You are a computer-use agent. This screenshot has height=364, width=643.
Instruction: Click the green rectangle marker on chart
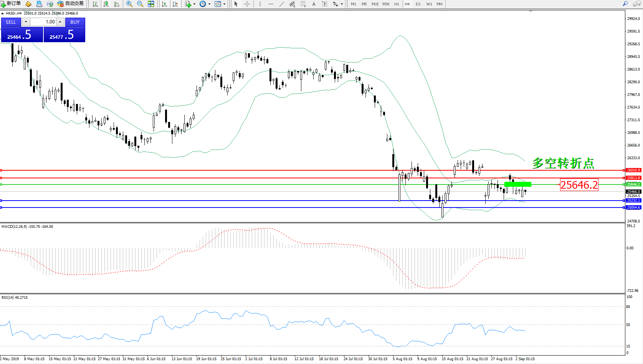[x=517, y=184]
